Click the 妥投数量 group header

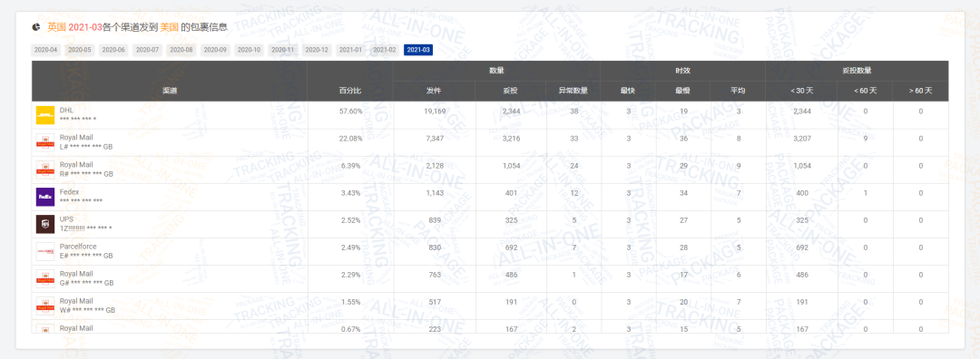[857, 72]
